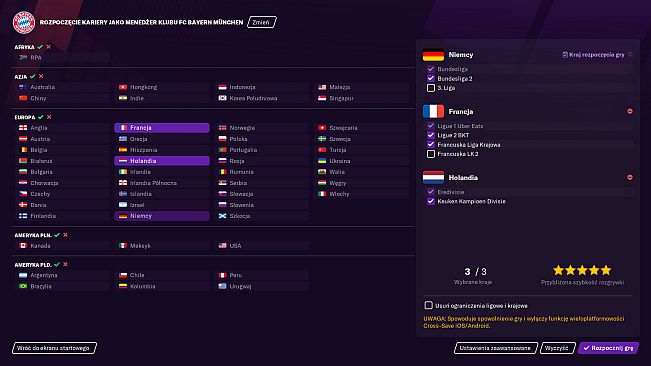Toggle Francuska Liga Krajowa checkbox
The image size is (651, 366).
pos(431,144)
